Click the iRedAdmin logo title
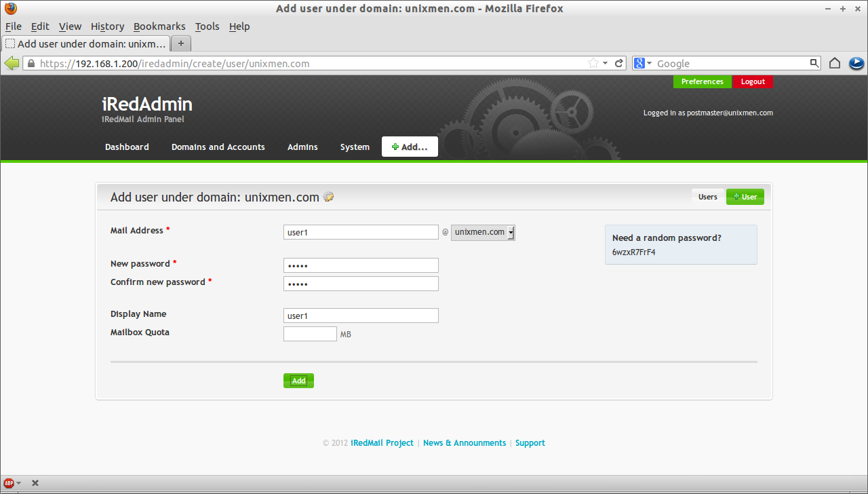The height and width of the screenshot is (494, 868). [x=147, y=104]
